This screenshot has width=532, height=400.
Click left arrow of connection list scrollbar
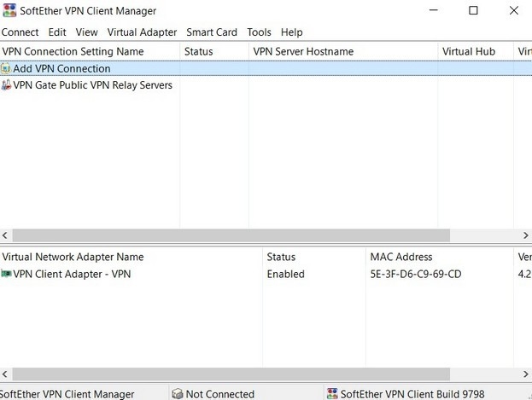pyautogui.click(x=5, y=235)
